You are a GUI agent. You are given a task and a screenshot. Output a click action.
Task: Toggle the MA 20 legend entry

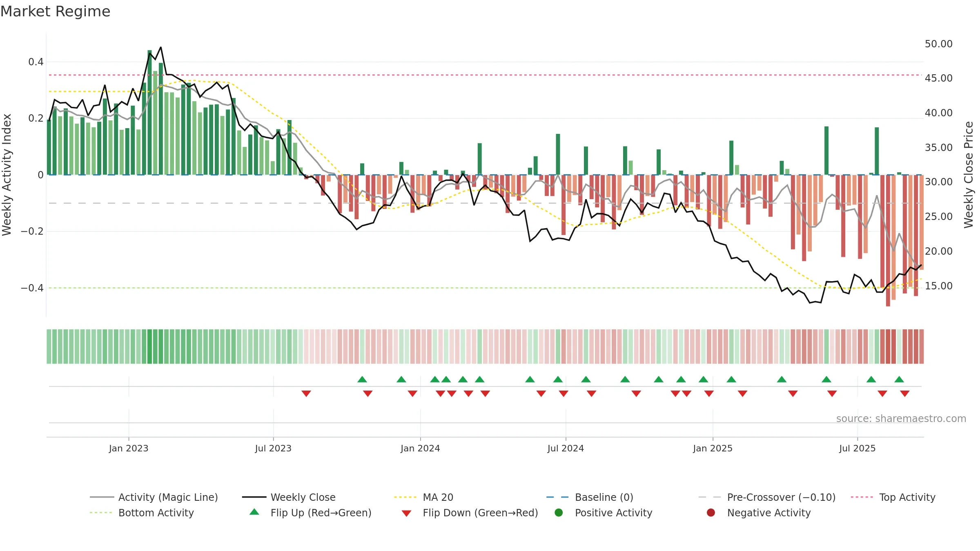(423, 497)
